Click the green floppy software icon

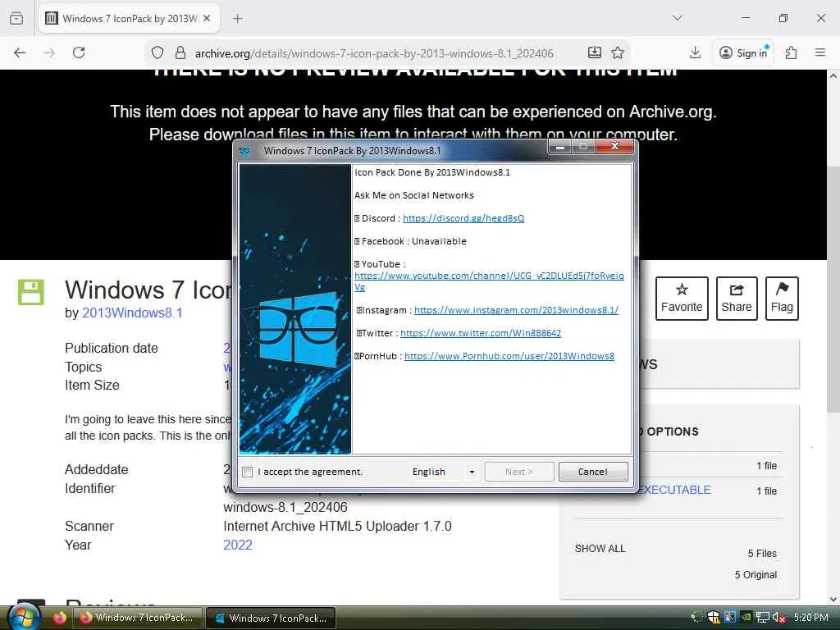[31, 292]
